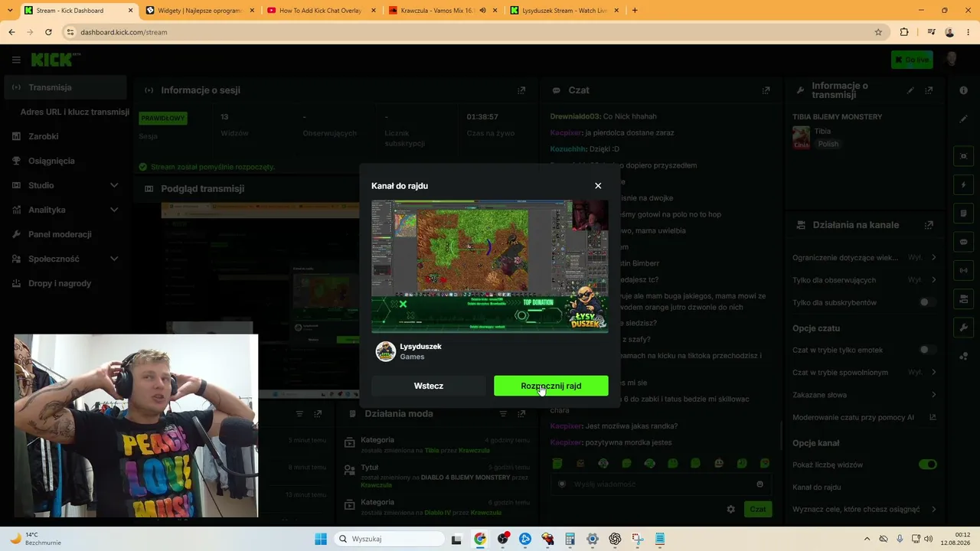Start the raid with Rozpocznij rajd
This screenshot has width=980, height=551.
[551, 386]
